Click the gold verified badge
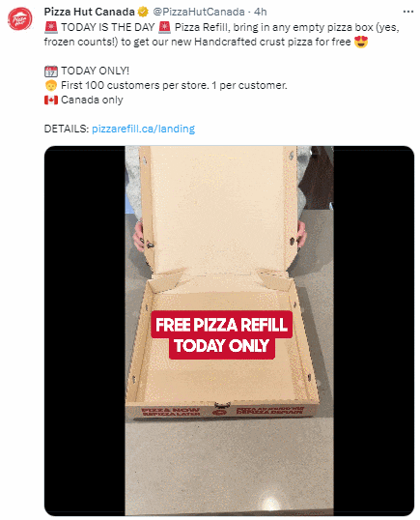This screenshot has width=420, height=520. [143, 12]
